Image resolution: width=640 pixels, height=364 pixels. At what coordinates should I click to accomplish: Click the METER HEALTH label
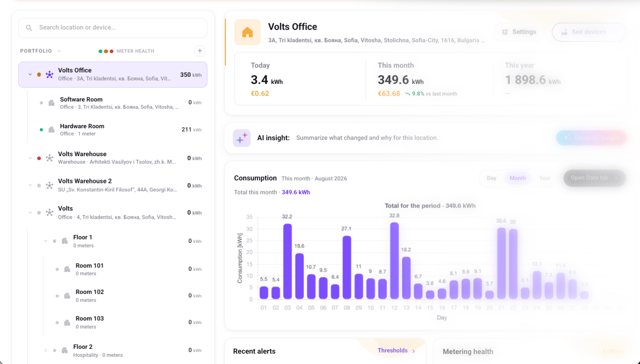(135, 51)
